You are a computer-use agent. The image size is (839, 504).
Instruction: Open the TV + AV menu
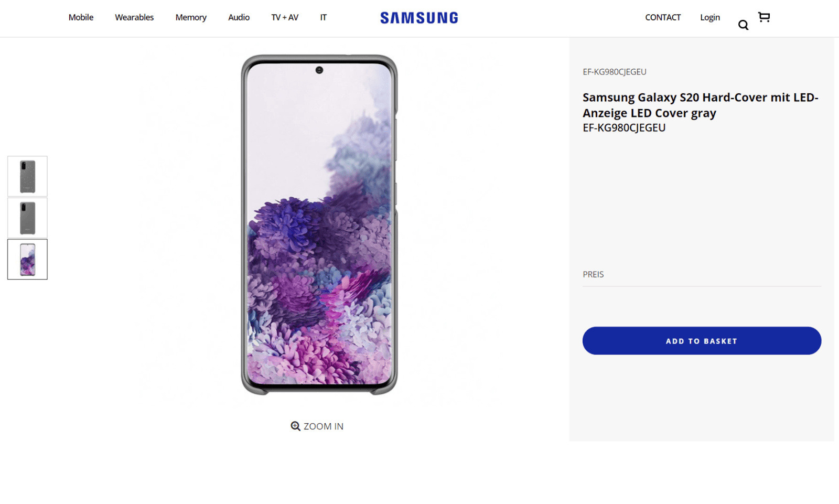tap(285, 17)
